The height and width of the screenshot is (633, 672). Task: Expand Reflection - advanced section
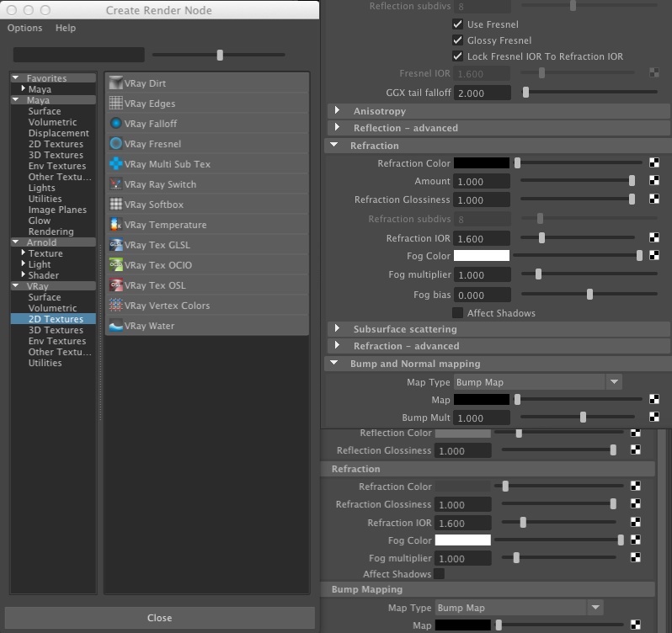pos(338,127)
